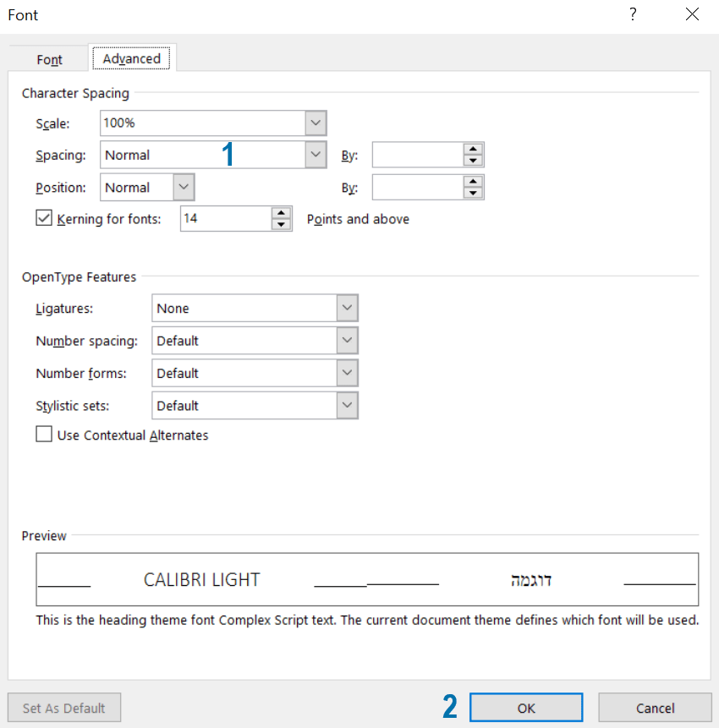The image size is (719, 728).
Task: Switch to the Font tab
Action: pos(50,60)
